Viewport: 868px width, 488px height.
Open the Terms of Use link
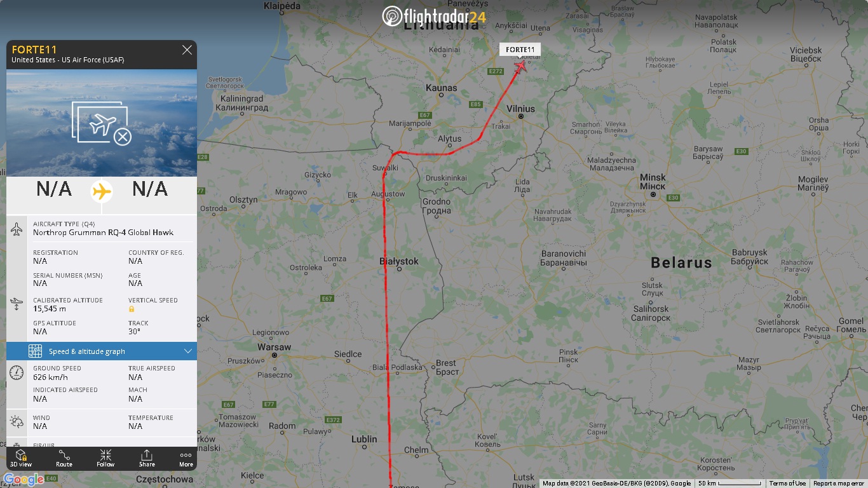pos(787,484)
